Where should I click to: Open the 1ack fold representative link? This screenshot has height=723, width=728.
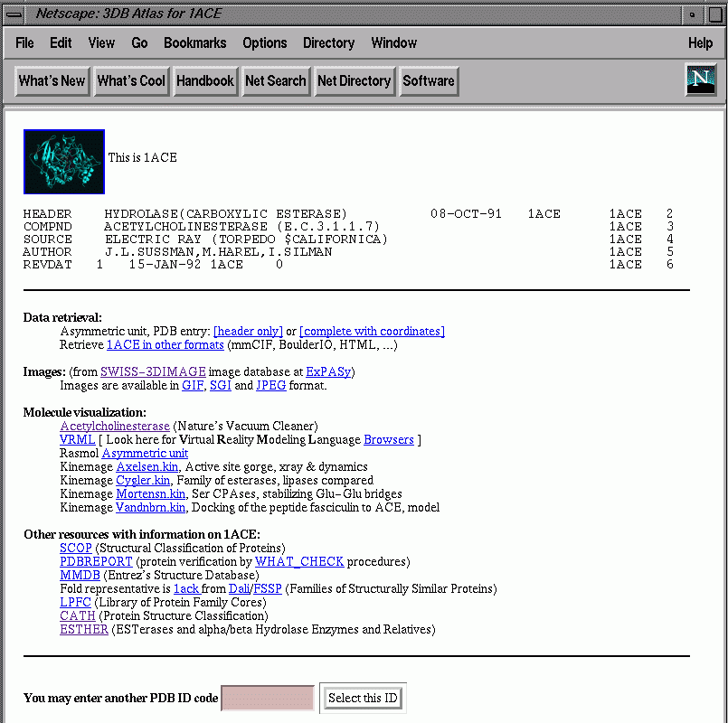(185, 589)
